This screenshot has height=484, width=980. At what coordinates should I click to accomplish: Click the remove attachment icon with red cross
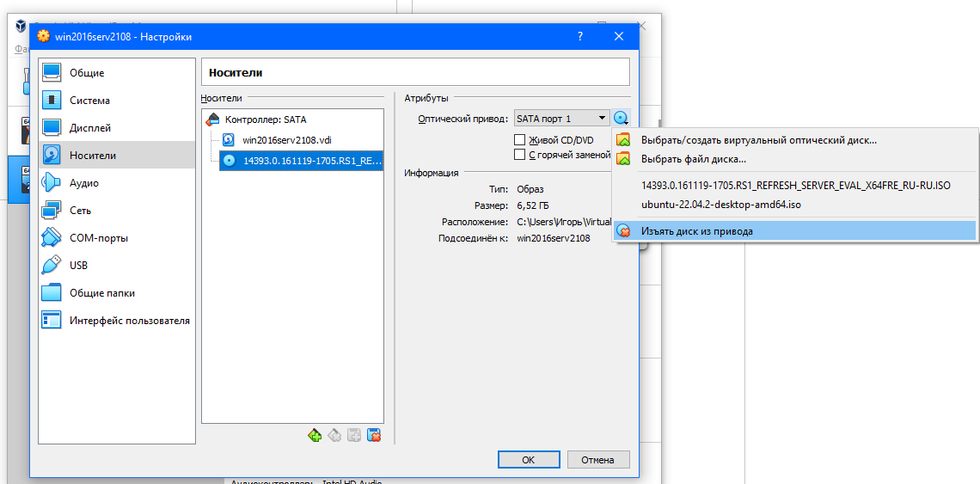pos(374,435)
